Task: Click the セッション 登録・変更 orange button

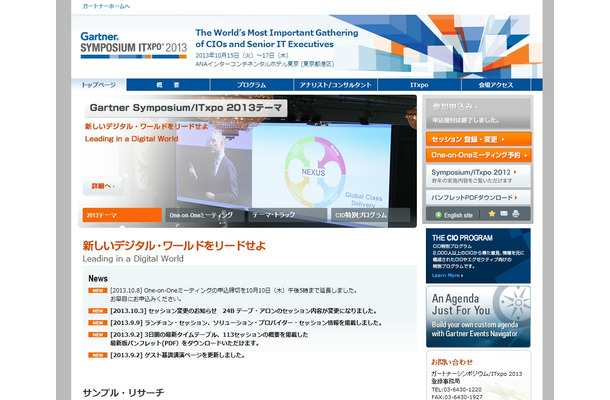Action: tap(479, 139)
